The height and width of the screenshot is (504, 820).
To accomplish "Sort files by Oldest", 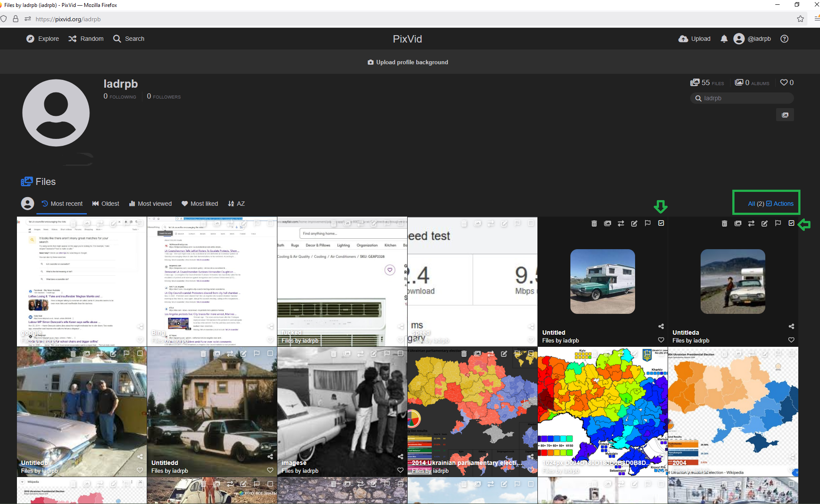I will 105,204.
